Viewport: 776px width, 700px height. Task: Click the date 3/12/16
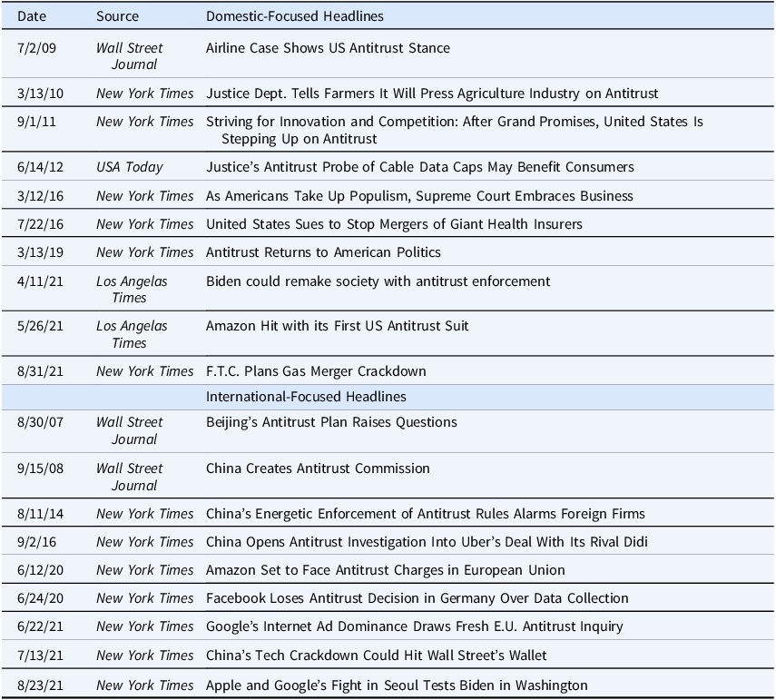pyautogui.click(x=40, y=196)
